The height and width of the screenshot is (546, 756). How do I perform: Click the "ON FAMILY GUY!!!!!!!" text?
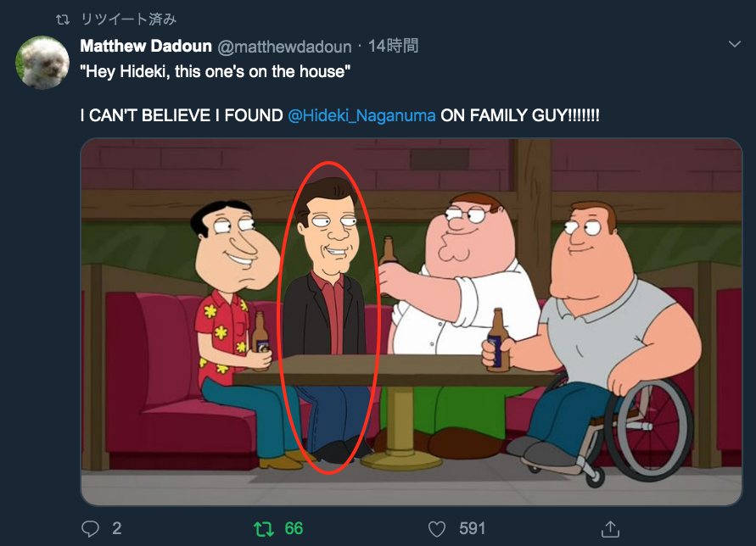pyautogui.click(x=520, y=115)
